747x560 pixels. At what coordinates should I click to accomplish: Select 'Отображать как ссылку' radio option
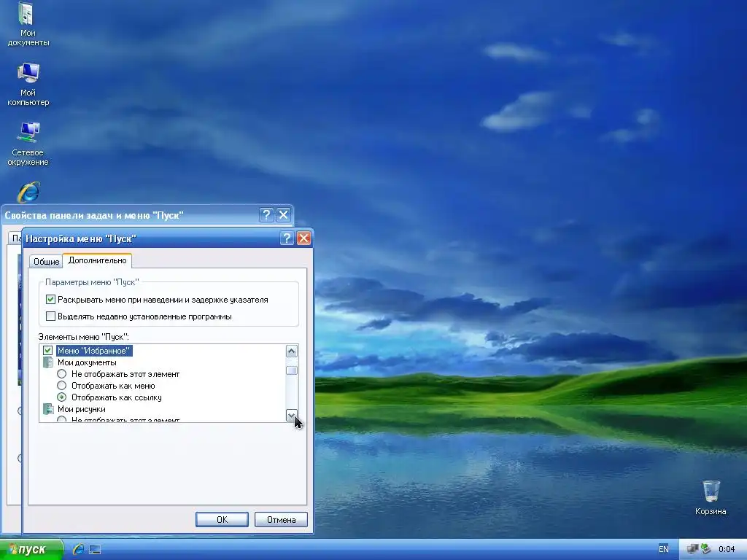61,397
